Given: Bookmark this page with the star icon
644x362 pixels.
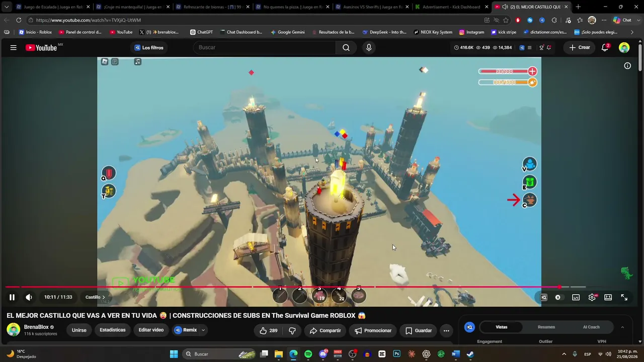Looking at the screenshot, I should click(x=506, y=20).
